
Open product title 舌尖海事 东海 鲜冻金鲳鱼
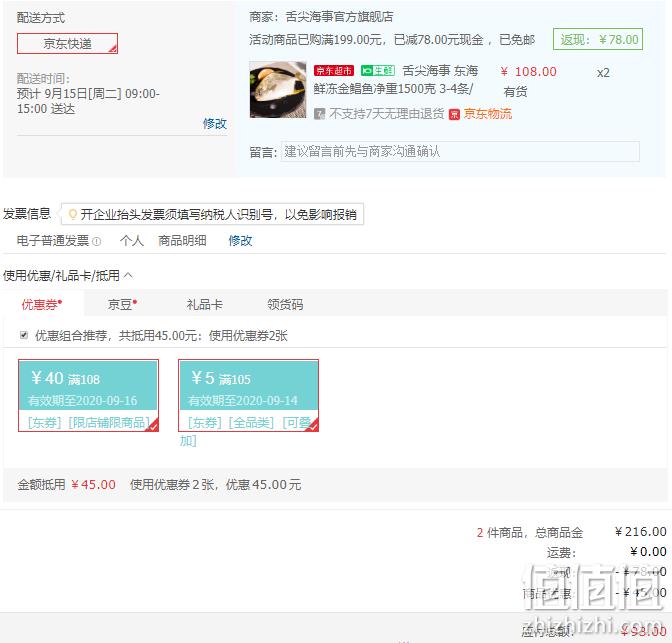pyautogui.click(x=396, y=79)
